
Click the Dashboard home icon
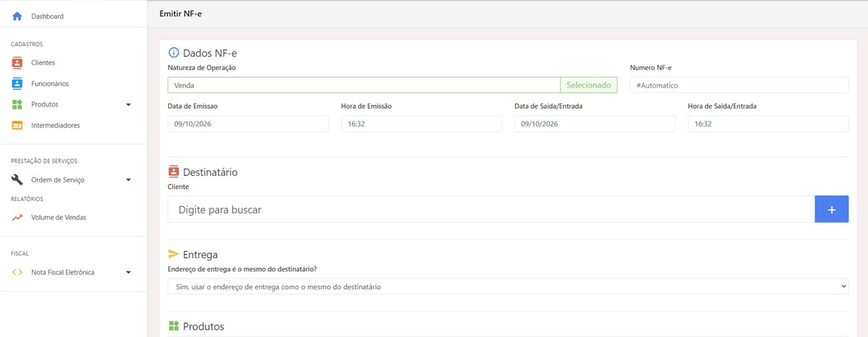click(x=17, y=16)
